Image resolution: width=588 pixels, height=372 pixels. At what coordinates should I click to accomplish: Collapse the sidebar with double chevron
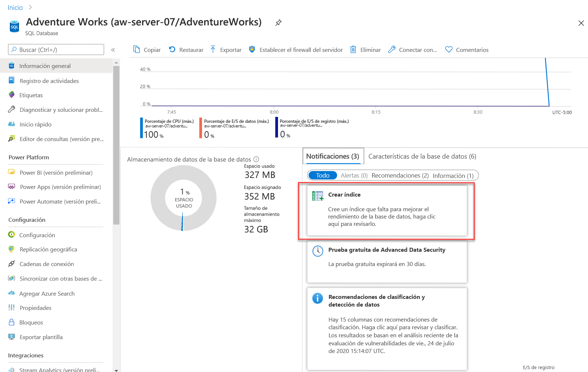pos(113,50)
